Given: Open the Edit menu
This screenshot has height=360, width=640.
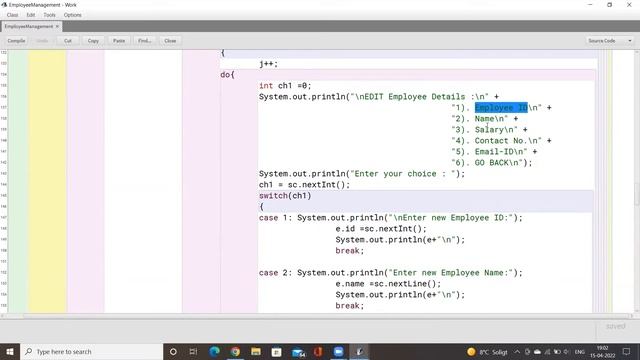Looking at the screenshot, I should coord(31,15).
